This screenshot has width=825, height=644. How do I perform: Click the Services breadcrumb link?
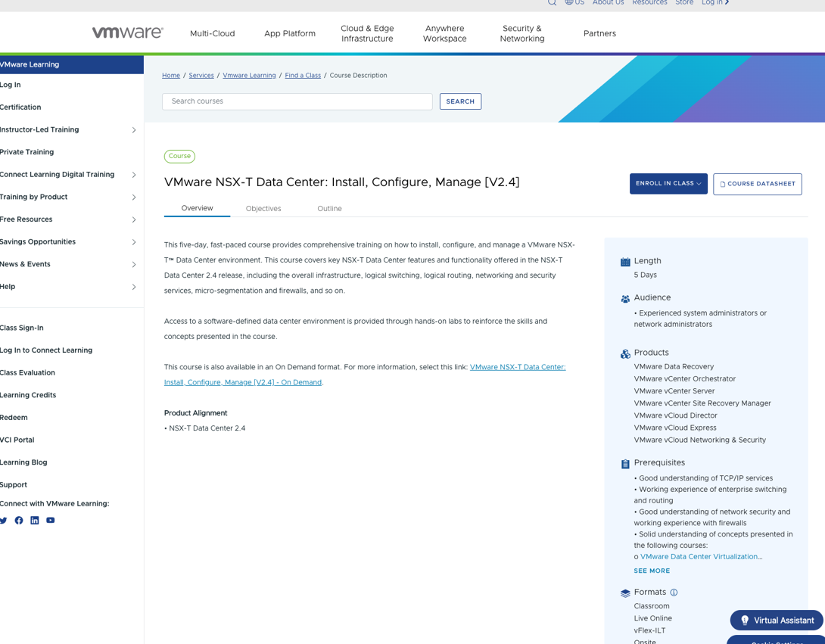[x=201, y=76]
